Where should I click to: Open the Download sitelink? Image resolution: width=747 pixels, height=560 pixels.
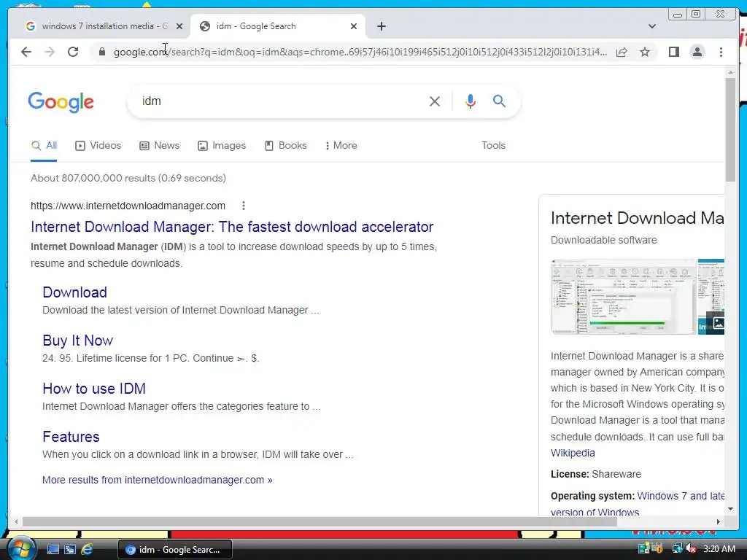pyautogui.click(x=75, y=292)
